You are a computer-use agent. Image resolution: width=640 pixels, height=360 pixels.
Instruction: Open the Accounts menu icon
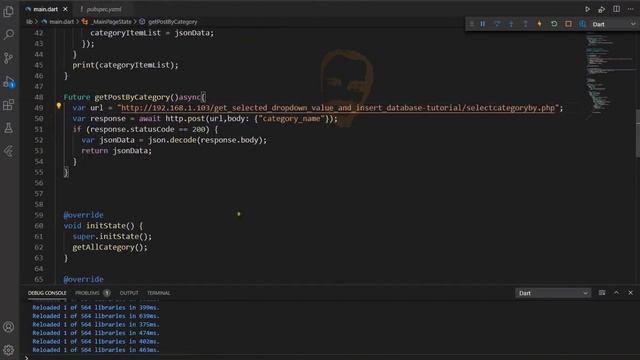coord(9,327)
